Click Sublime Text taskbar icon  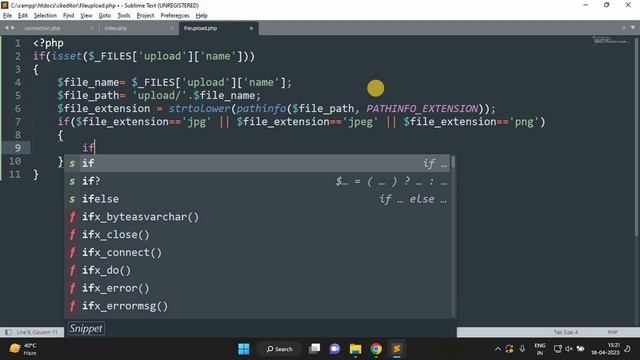pyautogui.click(x=396, y=349)
